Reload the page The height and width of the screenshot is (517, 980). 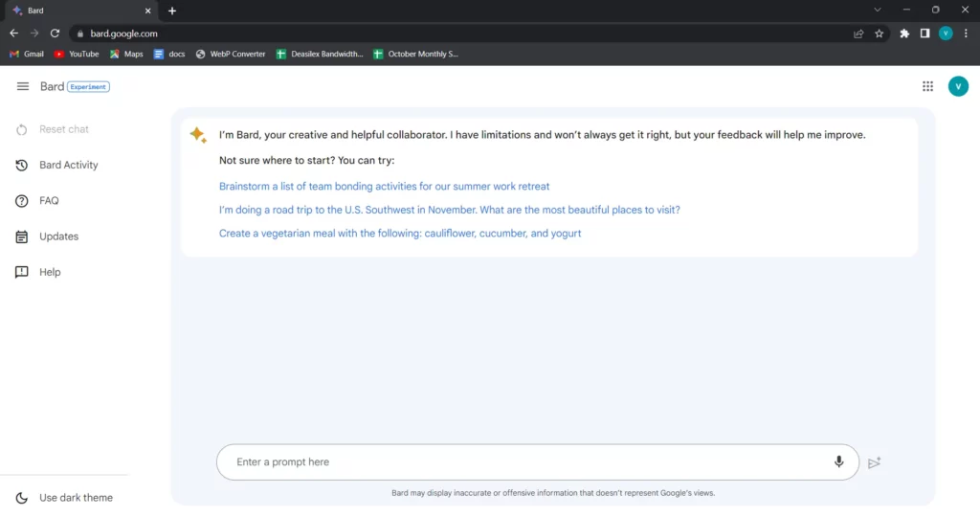click(x=55, y=34)
